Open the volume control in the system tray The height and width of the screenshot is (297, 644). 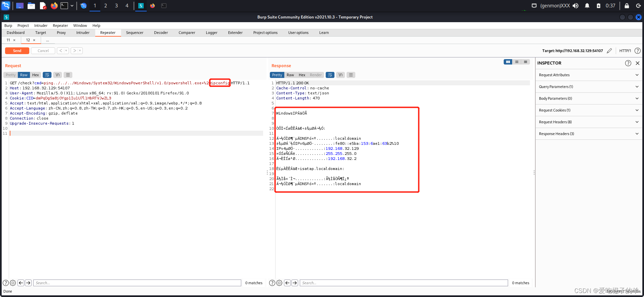[576, 6]
